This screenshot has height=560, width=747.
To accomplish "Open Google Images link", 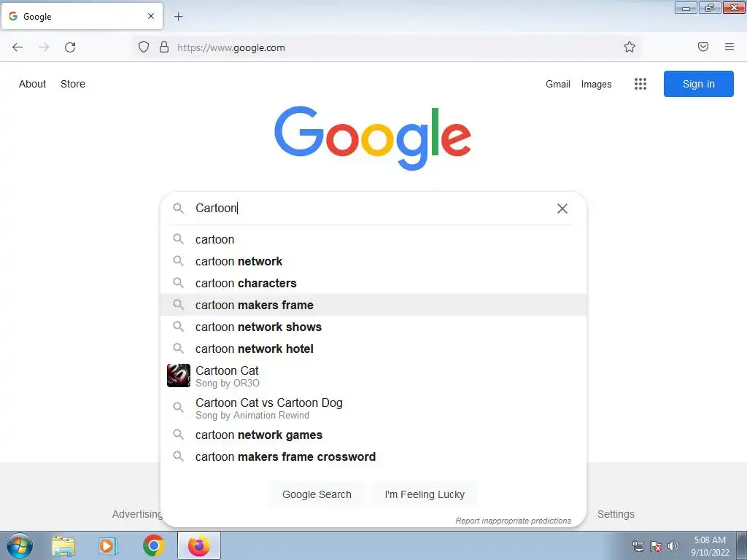I will click(x=596, y=85).
